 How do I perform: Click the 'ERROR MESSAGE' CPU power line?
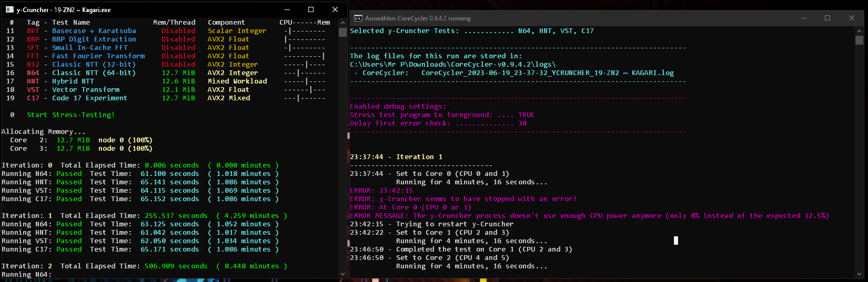point(590,216)
